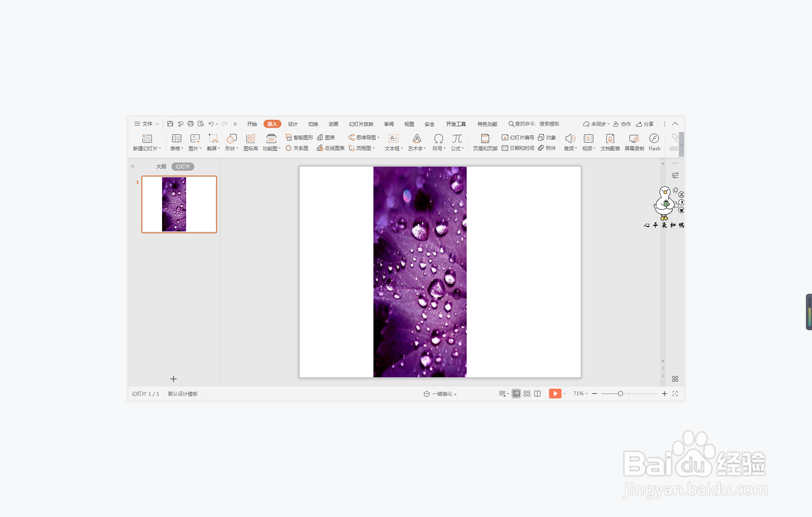812x517 pixels.
Task: Switch to the 设计 design tab
Action: click(292, 124)
